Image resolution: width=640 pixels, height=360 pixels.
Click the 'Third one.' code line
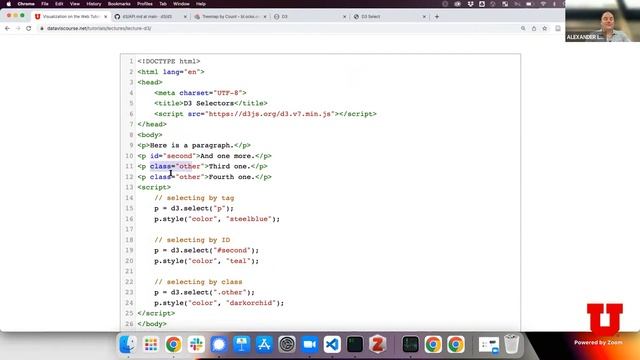(202, 167)
